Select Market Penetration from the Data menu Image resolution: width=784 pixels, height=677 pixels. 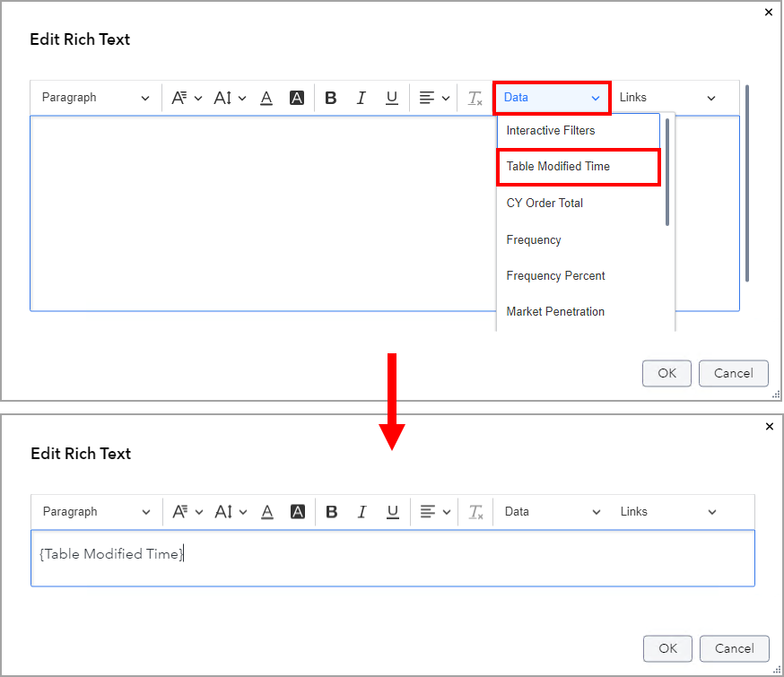pos(556,311)
